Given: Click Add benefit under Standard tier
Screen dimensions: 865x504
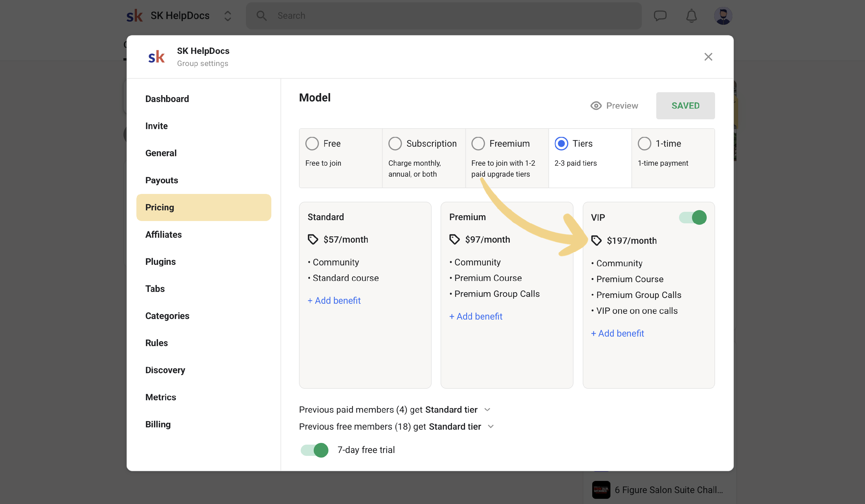Looking at the screenshot, I should tap(334, 300).
